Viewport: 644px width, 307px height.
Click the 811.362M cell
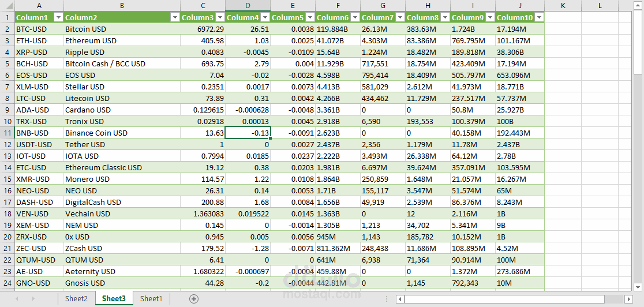[x=338, y=248]
